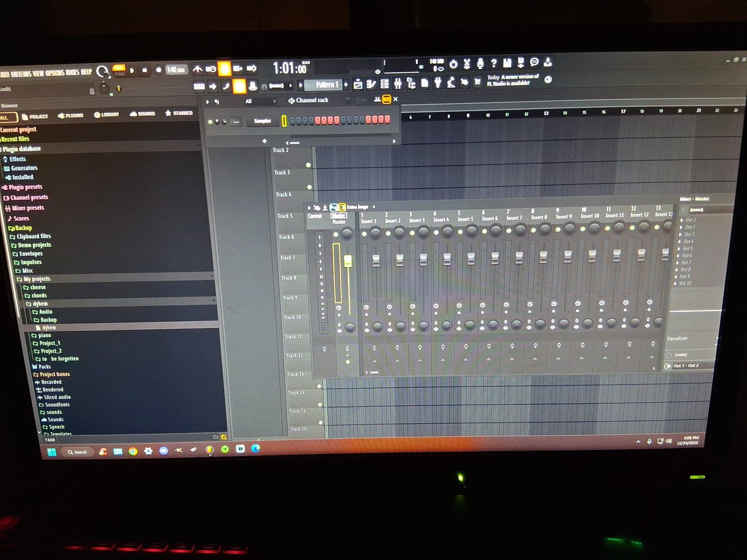Expand the Slot 1 arrow in mixer
The height and width of the screenshot is (560, 747).
682,220
